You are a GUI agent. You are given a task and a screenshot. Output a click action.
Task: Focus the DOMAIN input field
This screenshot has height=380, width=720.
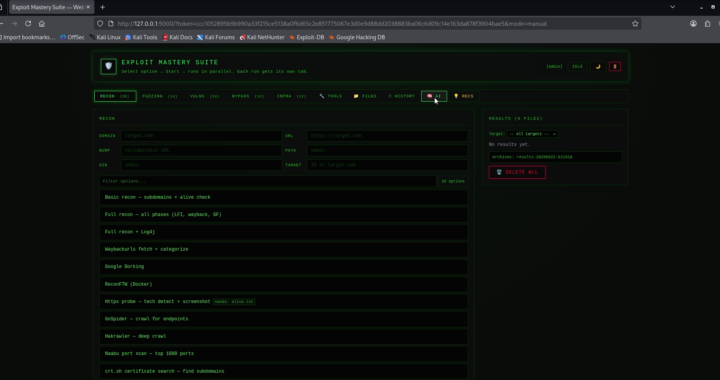tap(201, 136)
